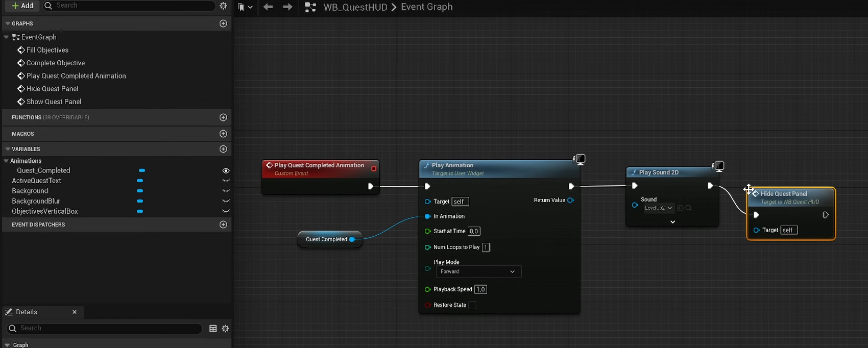Click WB_QuestHUD in the breadcrumb
This screenshot has width=868, height=348.
(x=355, y=7)
